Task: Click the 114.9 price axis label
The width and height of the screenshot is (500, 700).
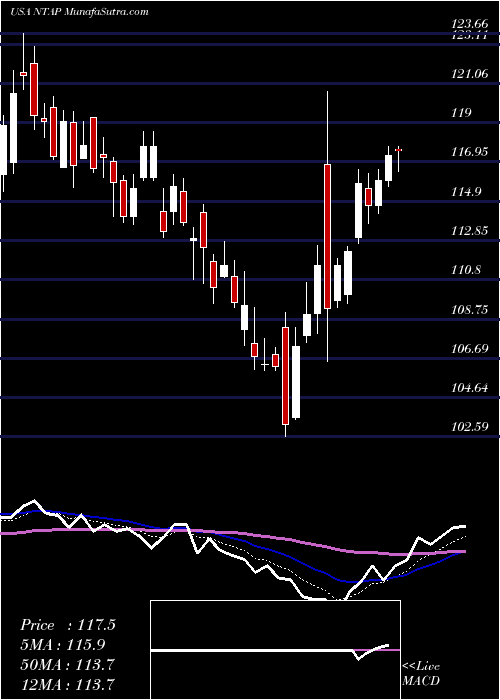Action: [466, 192]
